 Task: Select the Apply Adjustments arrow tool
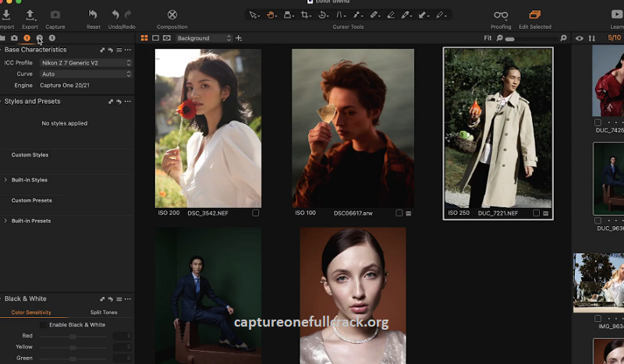point(422,15)
